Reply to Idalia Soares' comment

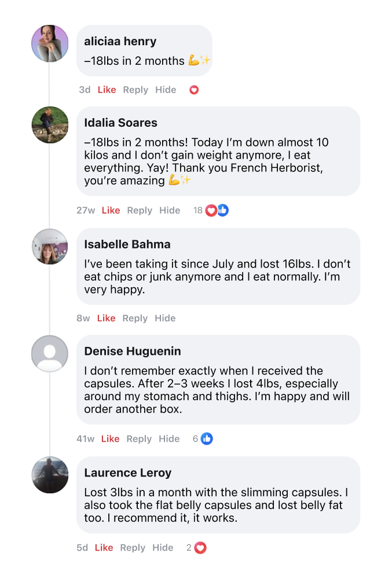tap(140, 210)
